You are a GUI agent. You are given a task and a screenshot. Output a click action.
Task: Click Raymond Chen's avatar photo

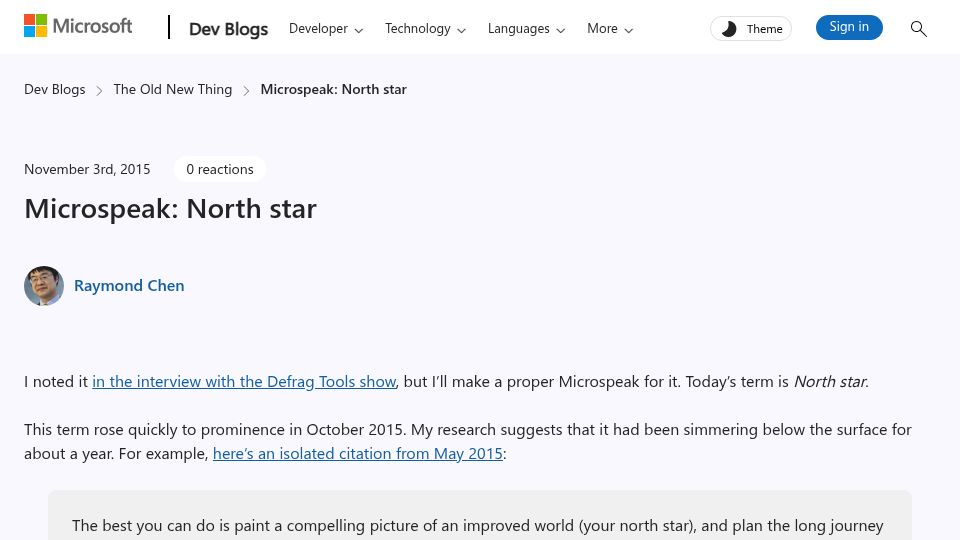pos(44,286)
